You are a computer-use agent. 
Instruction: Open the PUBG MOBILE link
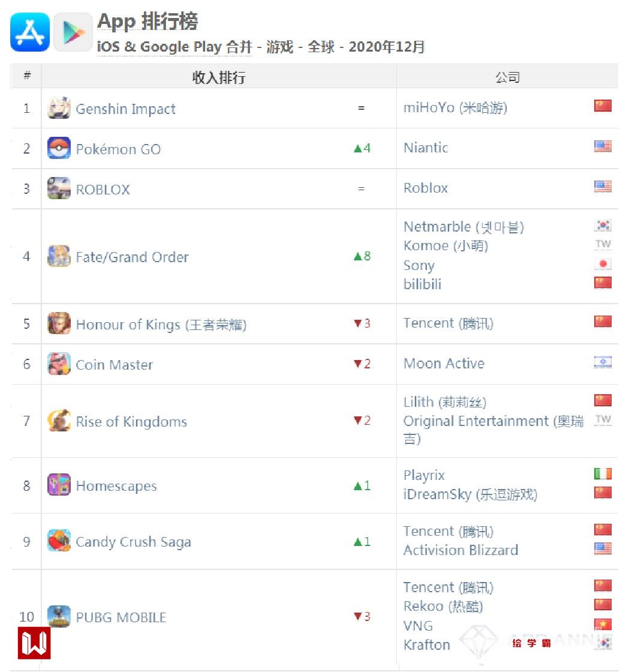click(x=121, y=617)
